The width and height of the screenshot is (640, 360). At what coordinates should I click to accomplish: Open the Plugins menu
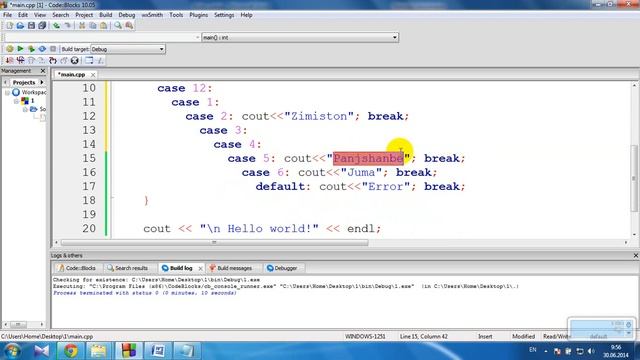click(198, 15)
